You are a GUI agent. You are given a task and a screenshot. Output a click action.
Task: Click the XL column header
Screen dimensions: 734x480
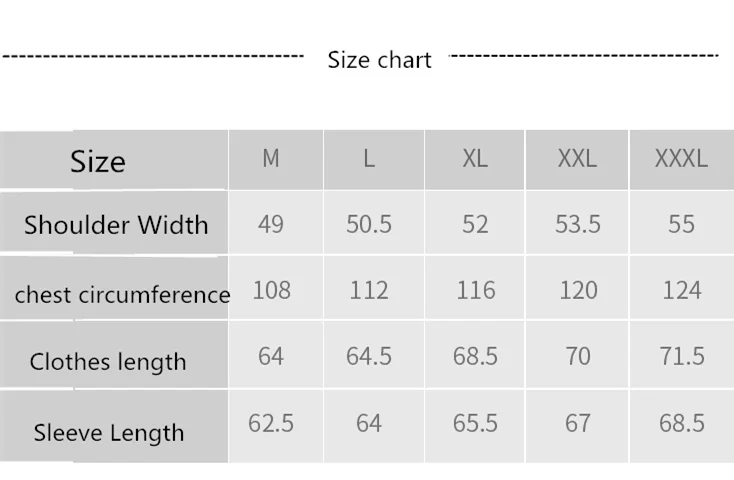475,159
